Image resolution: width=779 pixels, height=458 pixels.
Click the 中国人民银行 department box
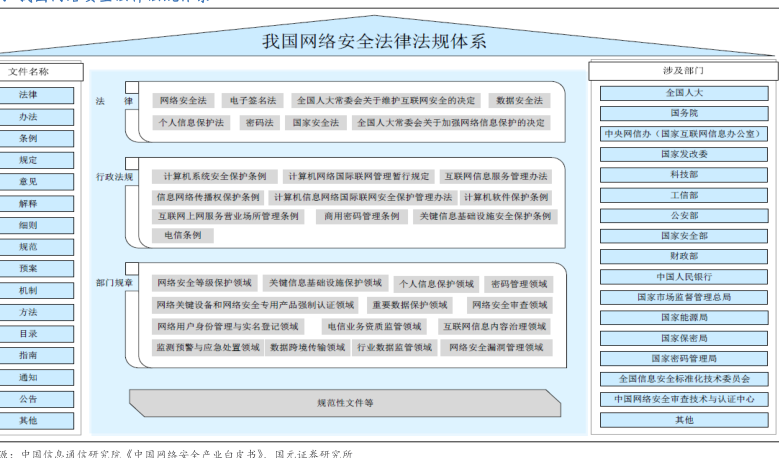click(684, 277)
